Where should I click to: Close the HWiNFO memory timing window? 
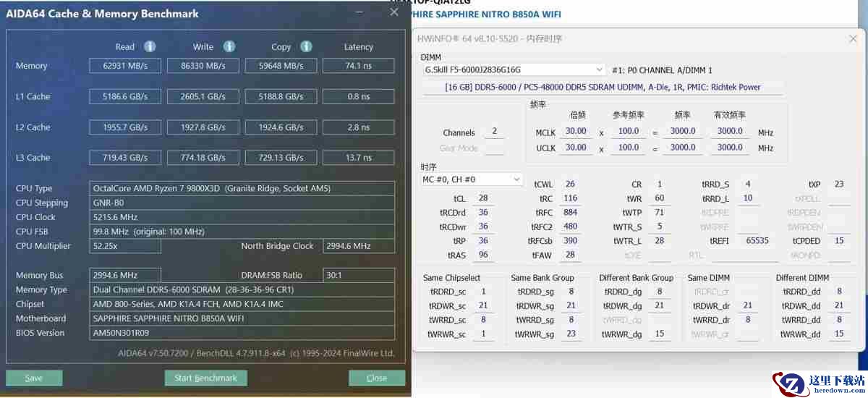tap(853, 38)
